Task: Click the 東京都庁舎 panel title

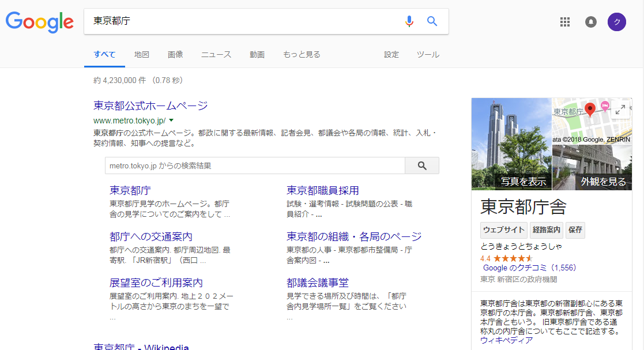Action: 524,206
